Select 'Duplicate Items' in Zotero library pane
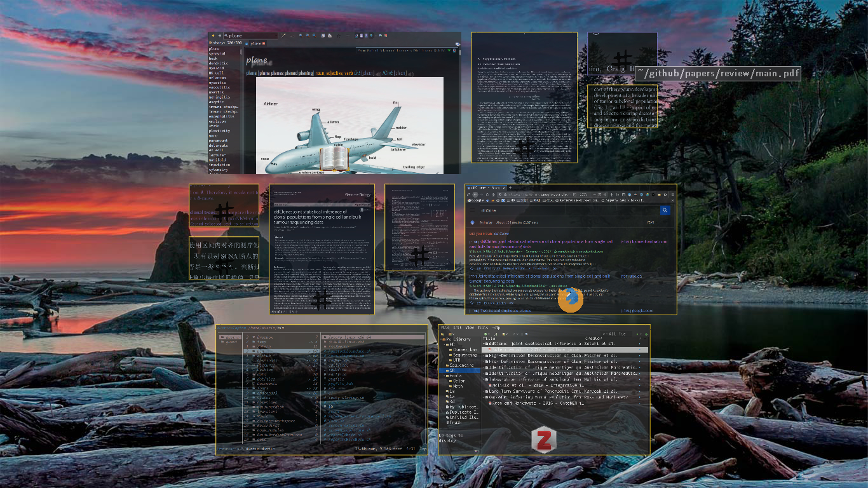Screen dimensions: 868x488 pos(462,412)
